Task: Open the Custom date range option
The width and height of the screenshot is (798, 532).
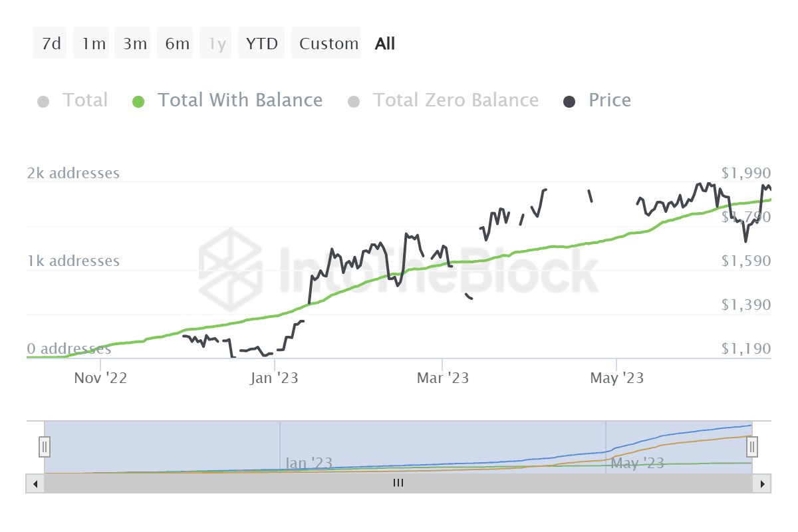Action: click(x=328, y=44)
